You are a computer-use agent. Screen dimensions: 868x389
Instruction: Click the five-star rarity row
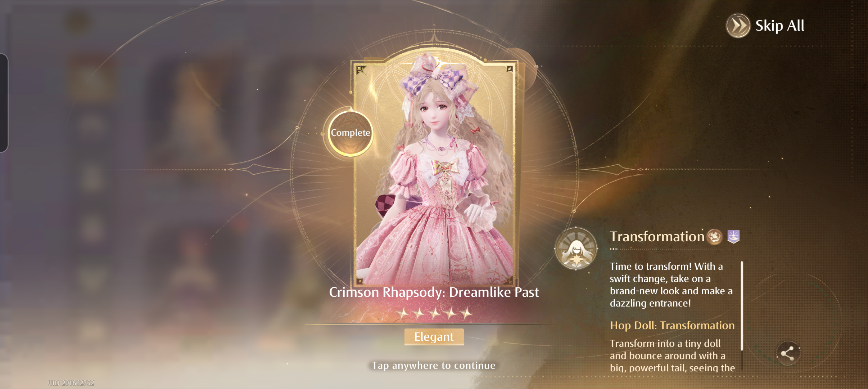[x=434, y=313]
